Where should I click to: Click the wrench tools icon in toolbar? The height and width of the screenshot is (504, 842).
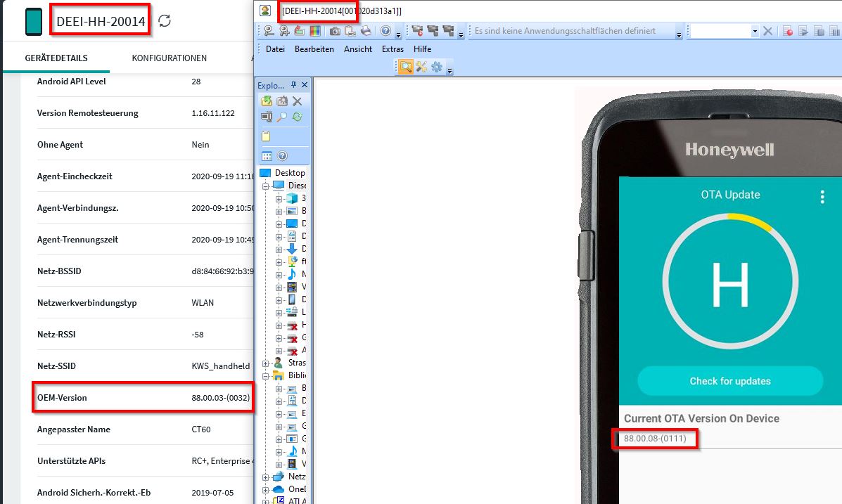(x=421, y=67)
